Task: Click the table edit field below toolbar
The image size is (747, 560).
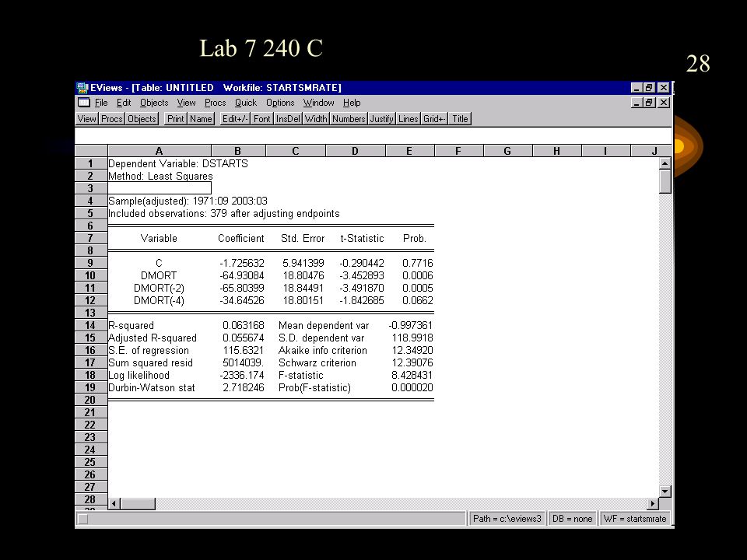Action: pos(373,135)
